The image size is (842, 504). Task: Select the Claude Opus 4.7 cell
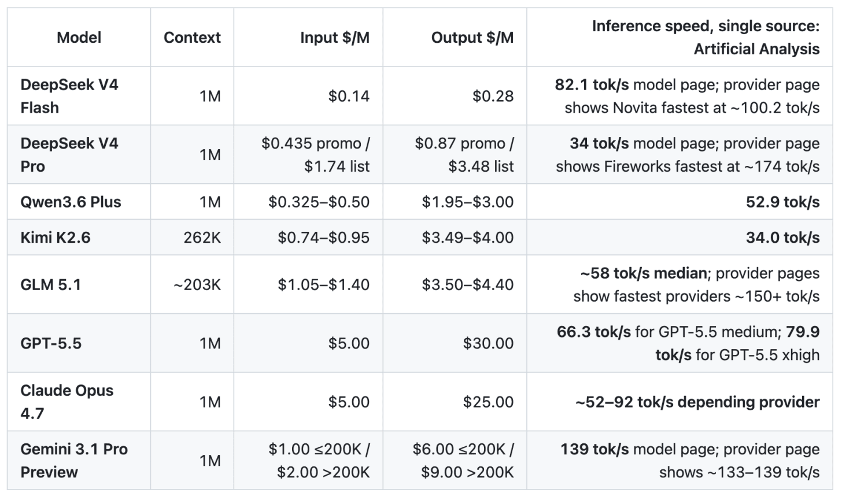point(79,402)
